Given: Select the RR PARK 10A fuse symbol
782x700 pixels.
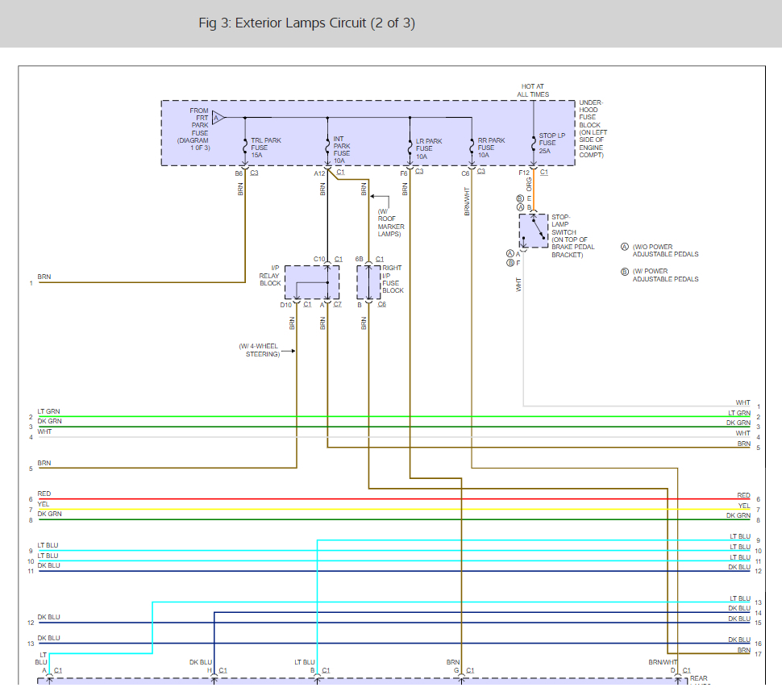Looking at the screenshot, I should point(472,145).
